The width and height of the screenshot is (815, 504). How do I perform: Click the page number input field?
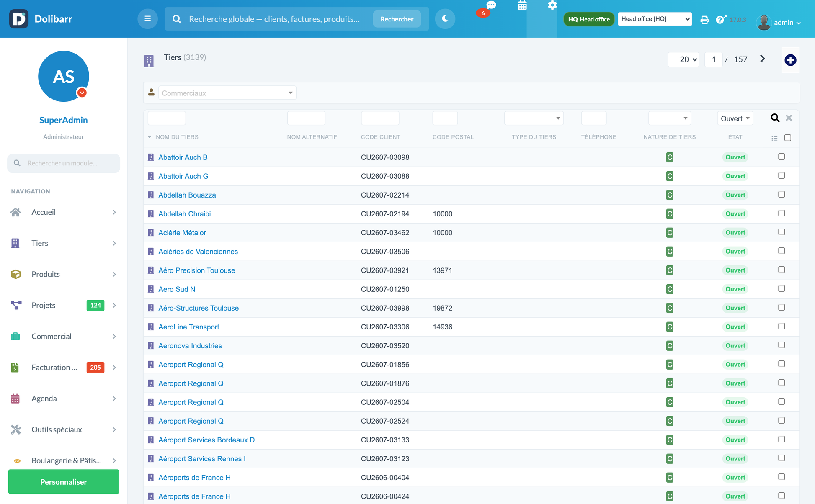(714, 59)
